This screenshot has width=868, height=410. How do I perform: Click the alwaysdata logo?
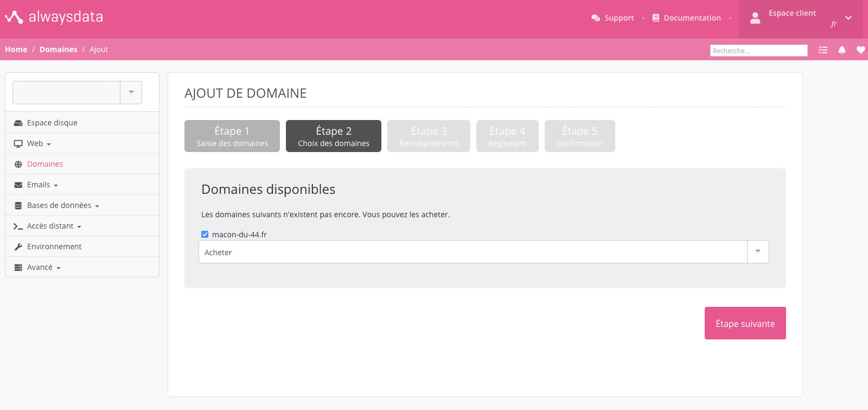(54, 17)
